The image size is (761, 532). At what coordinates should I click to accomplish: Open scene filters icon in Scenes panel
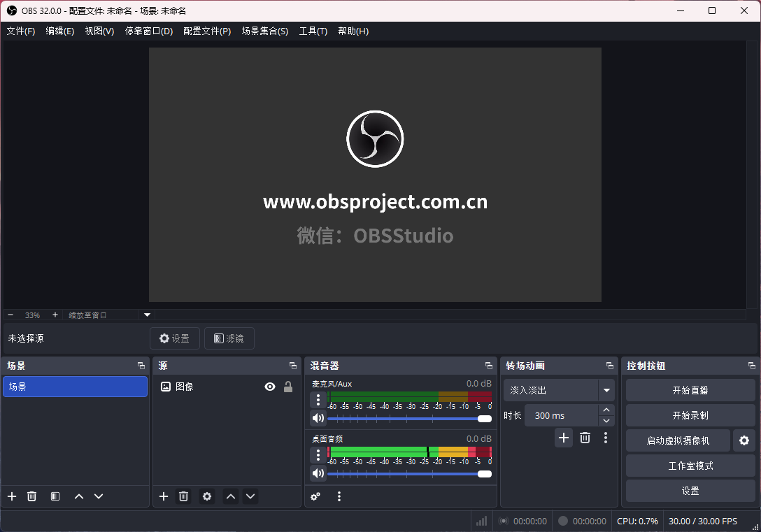tap(55, 496)
